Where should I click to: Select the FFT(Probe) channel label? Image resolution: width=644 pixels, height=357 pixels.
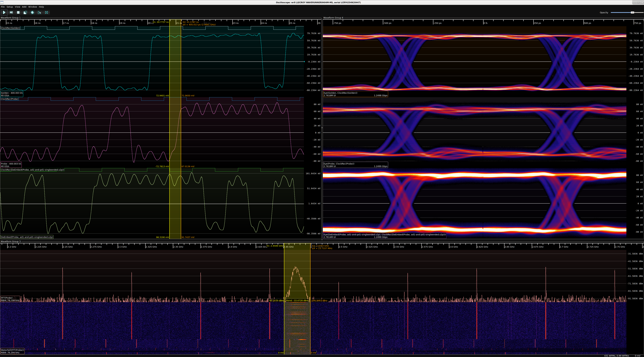pyautogui.click(x=10, y=299)
